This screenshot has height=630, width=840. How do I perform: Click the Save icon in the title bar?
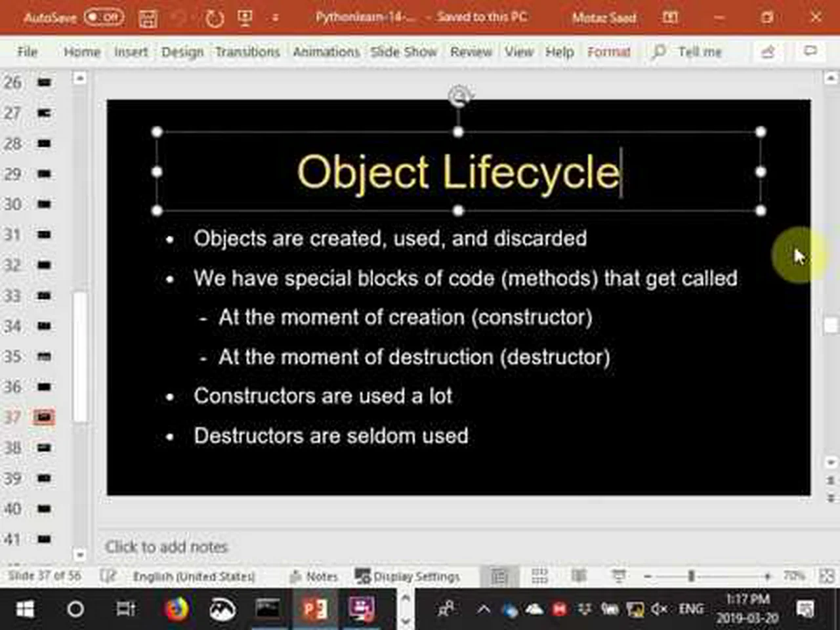pyautogui.click(x=148, y=18)
